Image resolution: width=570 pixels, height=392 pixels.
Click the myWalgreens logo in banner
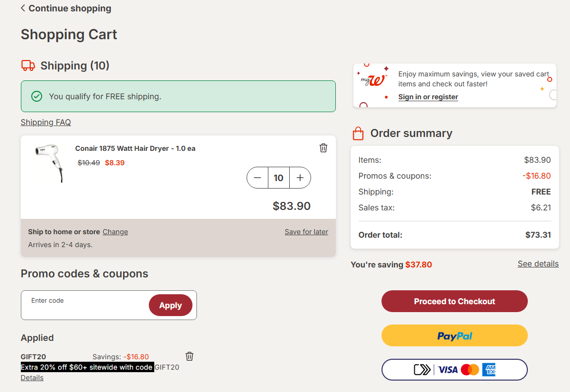374,79
